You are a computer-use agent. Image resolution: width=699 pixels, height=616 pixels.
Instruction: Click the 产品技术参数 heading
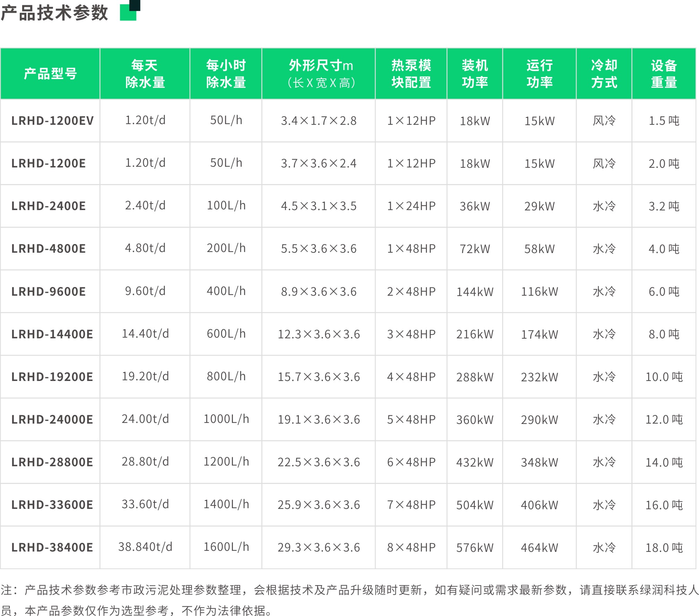[x=55, y=13]
